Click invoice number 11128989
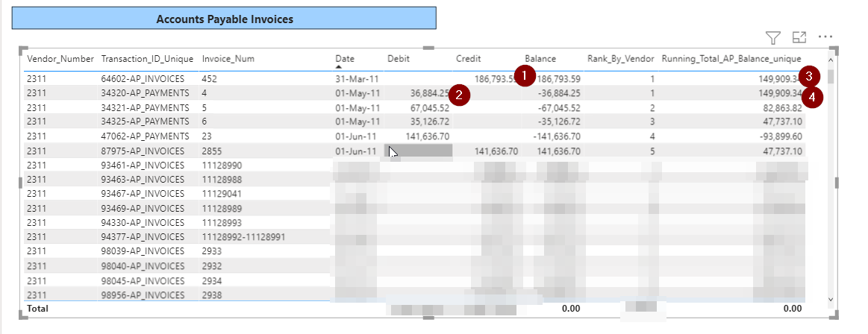This screenshot has width=868, height=334. [x=222, y=208]
